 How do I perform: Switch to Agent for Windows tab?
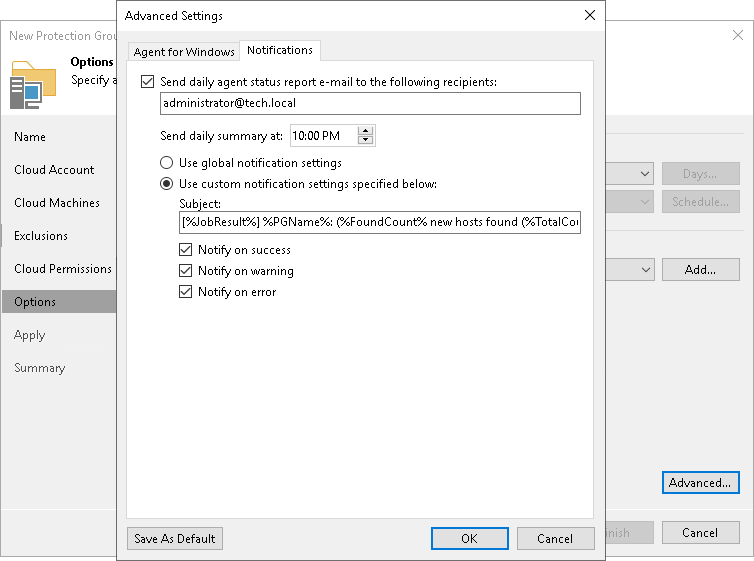click(x=184, y=52)
